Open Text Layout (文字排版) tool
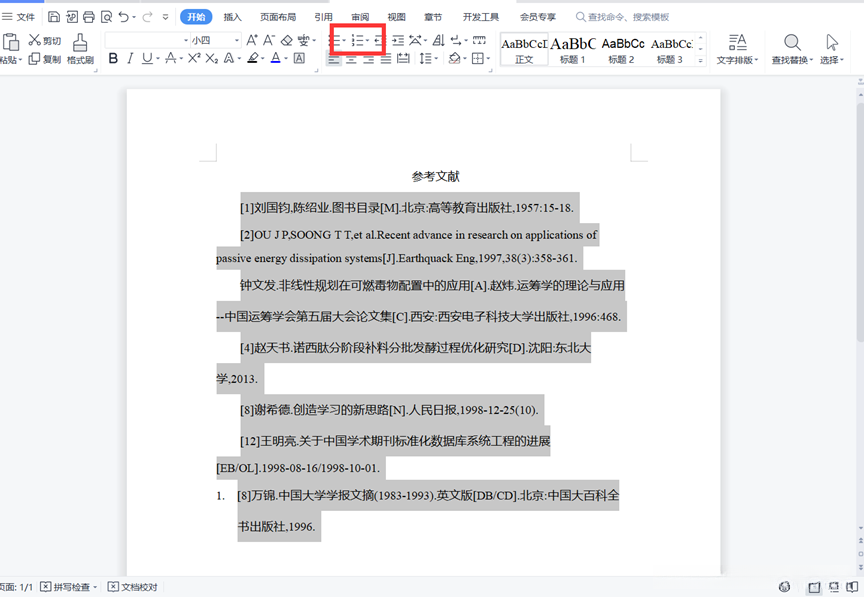 737,49
